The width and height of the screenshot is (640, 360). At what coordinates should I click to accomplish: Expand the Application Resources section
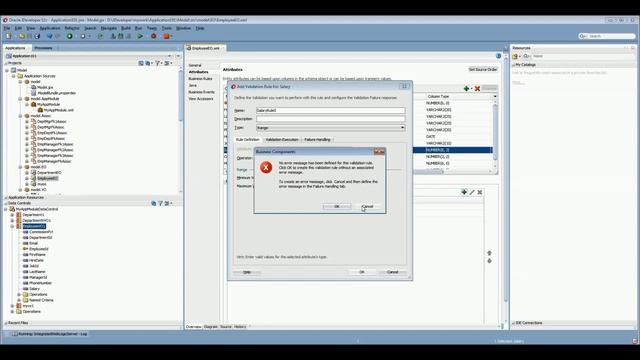point(6,198)
